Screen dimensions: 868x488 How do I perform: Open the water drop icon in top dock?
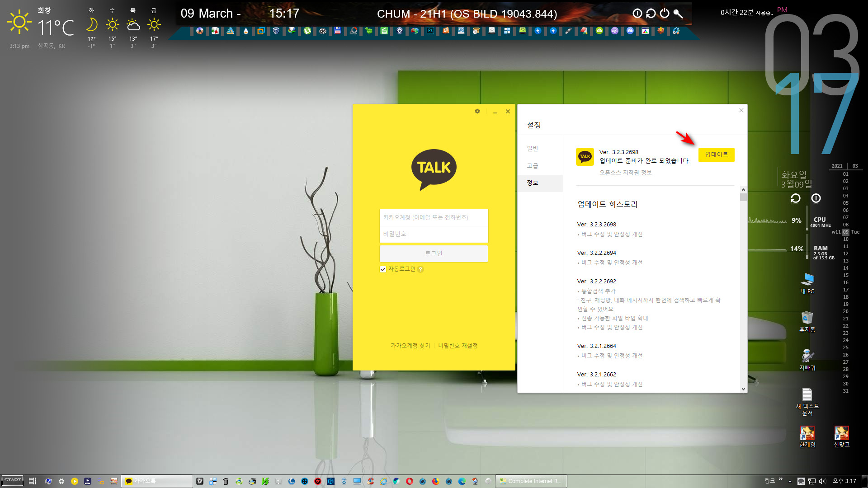point(245,31)
